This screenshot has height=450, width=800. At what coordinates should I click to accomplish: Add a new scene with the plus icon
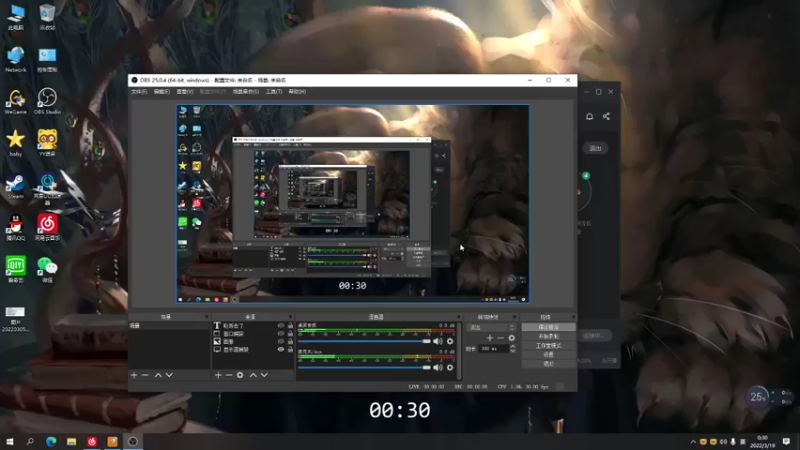tap(134, 375)
